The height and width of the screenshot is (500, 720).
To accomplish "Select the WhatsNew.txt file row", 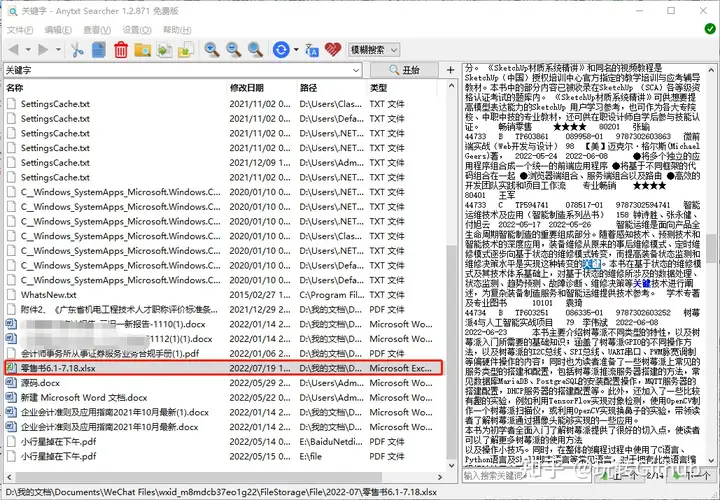I will 224,295.
